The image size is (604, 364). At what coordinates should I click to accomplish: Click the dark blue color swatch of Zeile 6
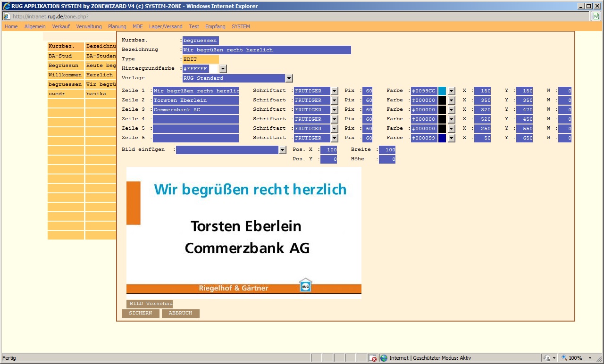(x=442, y=138)
